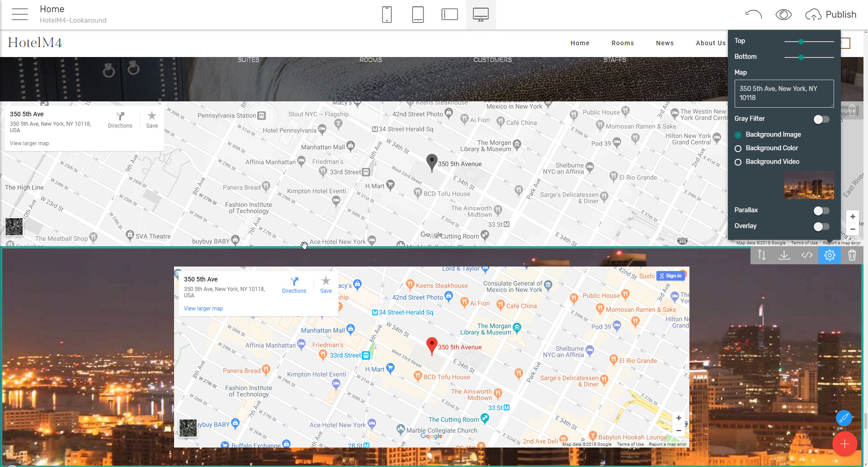Viewport: 868px width, 467px height.
Task: Click the Map address input field
Action: click(x=784, y=94)
